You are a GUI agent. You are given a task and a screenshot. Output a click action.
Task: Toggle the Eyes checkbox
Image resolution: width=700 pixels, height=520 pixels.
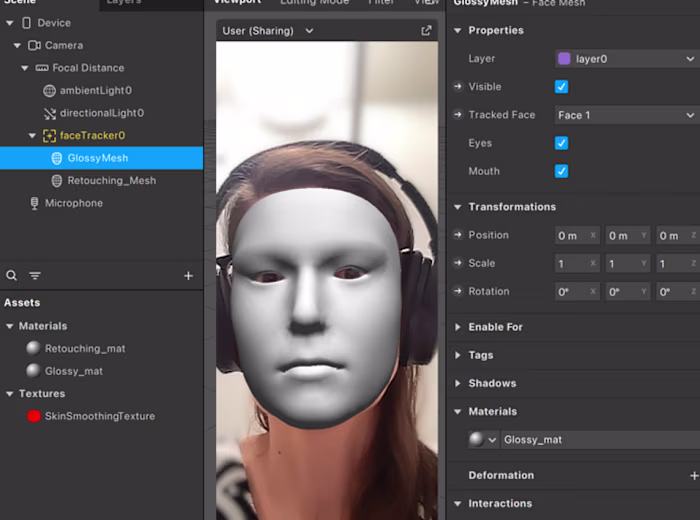pos(561,143)
